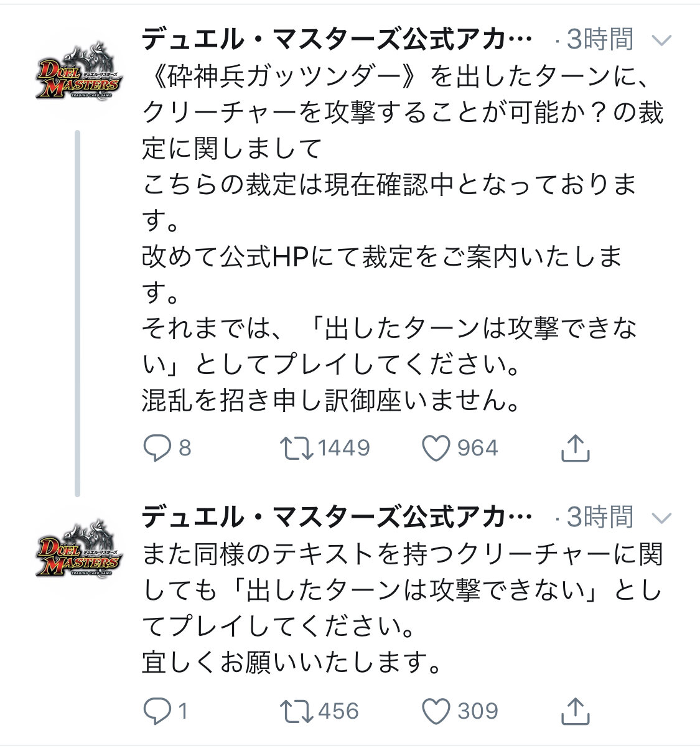Open first tweet's デュエル・マスターズ account name

pos(337,40)
